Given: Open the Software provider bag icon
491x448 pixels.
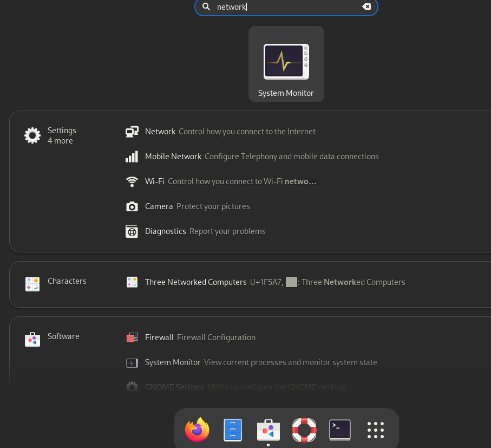Looking at the screenshot, I should coord(32,339).
